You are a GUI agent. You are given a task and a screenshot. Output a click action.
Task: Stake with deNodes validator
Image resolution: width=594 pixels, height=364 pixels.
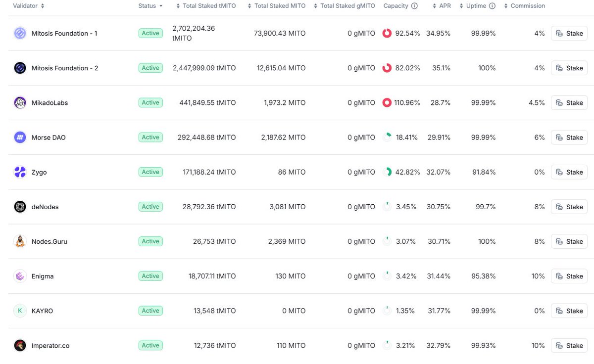pos(569,207)
